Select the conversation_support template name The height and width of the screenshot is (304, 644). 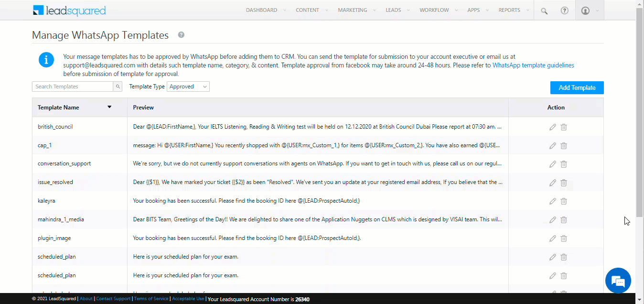(x=64, y=163)
